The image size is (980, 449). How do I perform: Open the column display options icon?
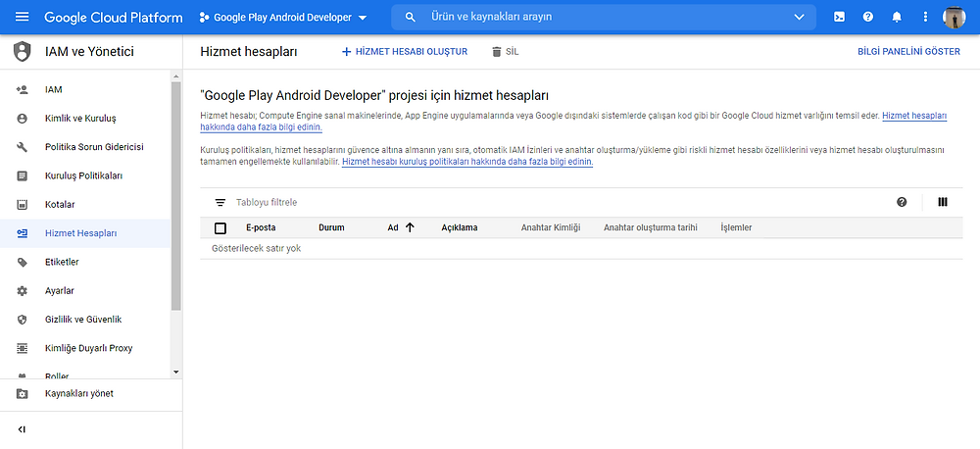[943, 202]
